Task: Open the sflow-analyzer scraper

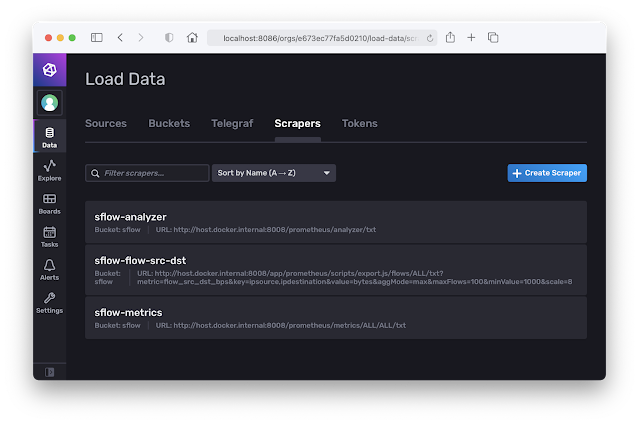Action: pos(130,216)
